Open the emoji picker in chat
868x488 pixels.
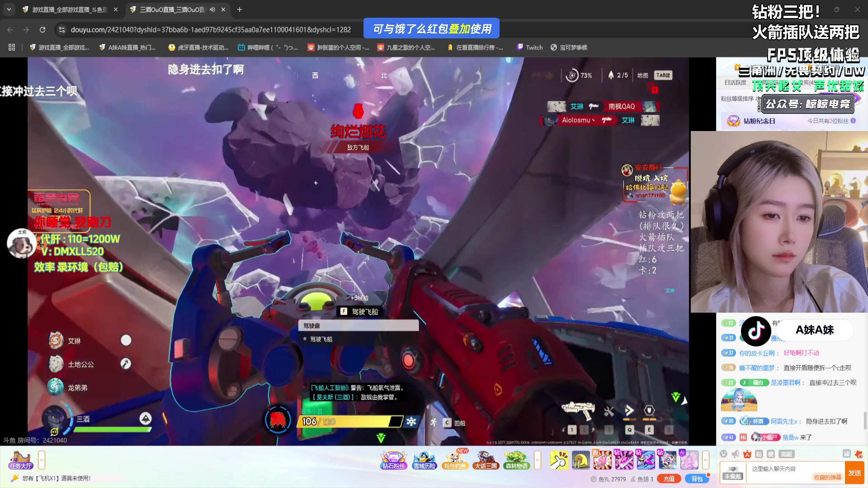pyautogui.click(x=724, y=454)
